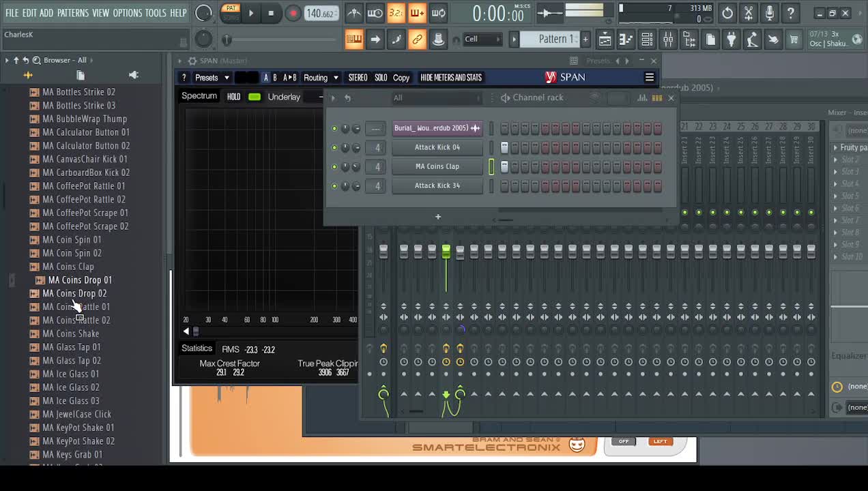This screenshot has height=491, width=868.
Task: Open the Cell snap dropdown
Action: [482, 39]
